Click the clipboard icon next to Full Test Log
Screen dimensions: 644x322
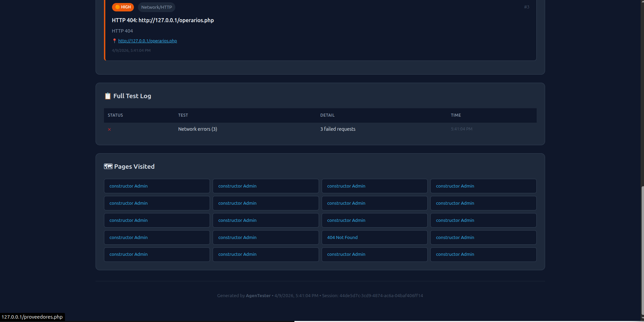tap(108, 96)
